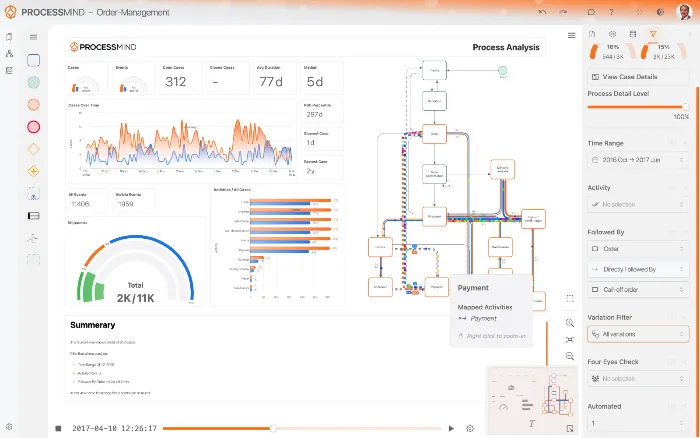Select the diamond gateway shape

(x=33, y=149)
